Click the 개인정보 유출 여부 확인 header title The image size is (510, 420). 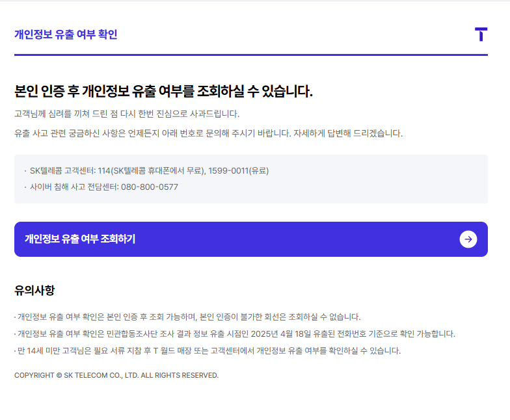[x=66, y=34]
